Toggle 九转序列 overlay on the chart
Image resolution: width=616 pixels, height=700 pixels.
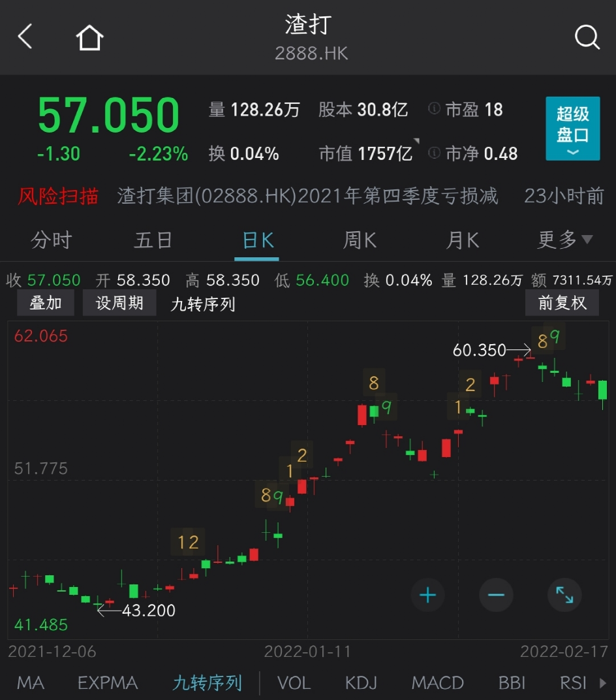click(202, 302)
